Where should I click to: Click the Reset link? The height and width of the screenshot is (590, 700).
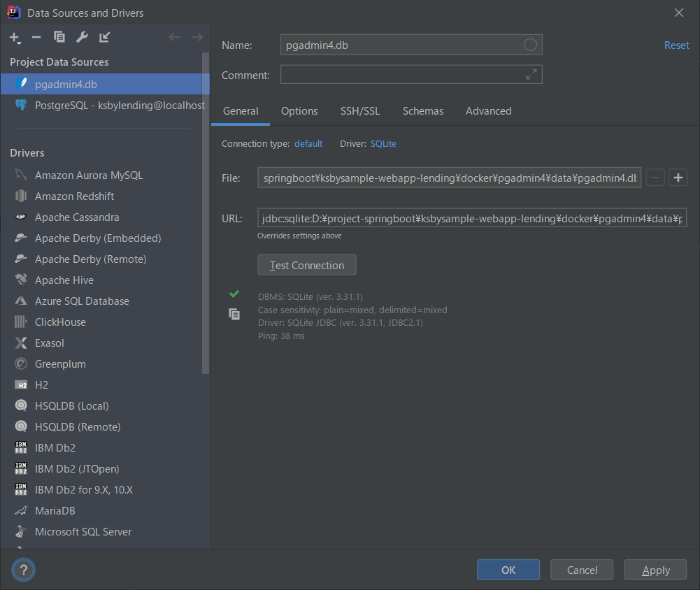pos(676,45)
